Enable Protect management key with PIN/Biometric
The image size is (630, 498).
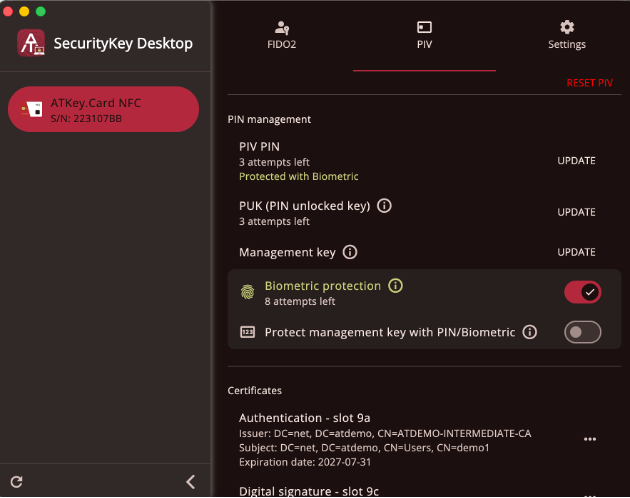tap(583, 332)
